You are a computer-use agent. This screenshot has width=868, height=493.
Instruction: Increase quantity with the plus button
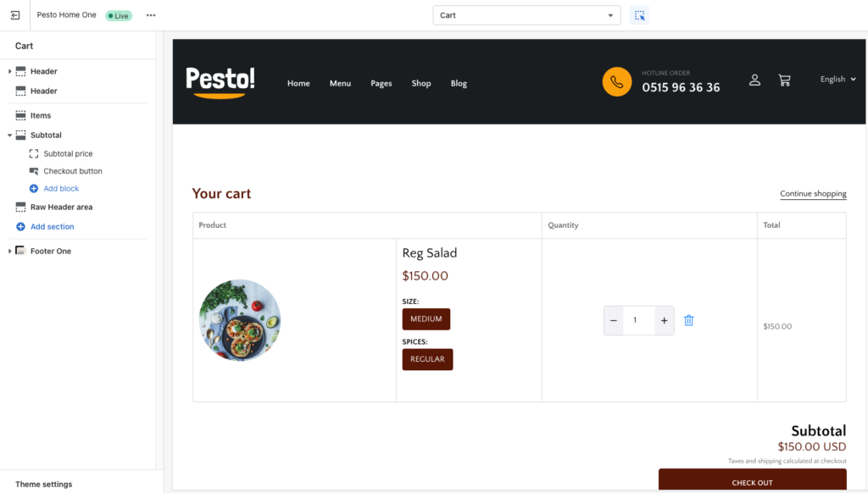(x=664, y=320)
